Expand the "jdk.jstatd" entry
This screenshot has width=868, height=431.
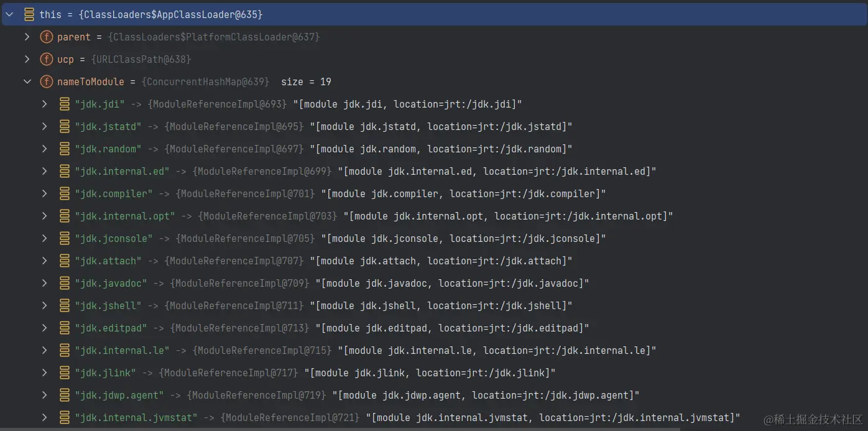coord(44,126)
